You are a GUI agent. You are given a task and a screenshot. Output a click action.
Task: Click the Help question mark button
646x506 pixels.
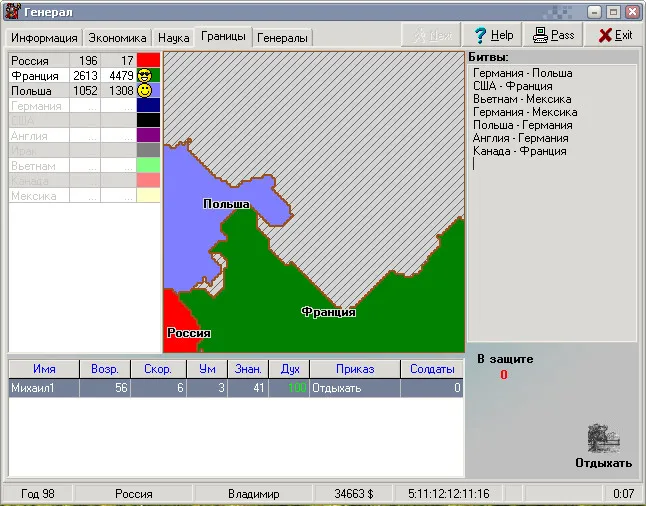pyautogui.click(x=493, y=35)
